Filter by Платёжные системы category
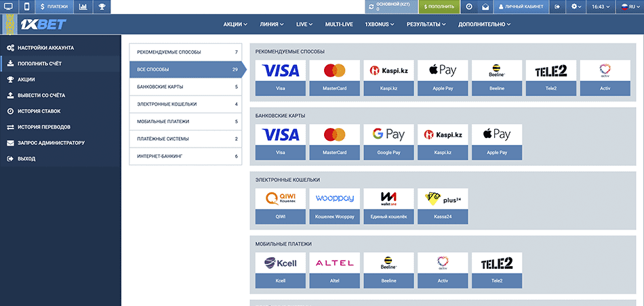 click(x=186, y=139)
